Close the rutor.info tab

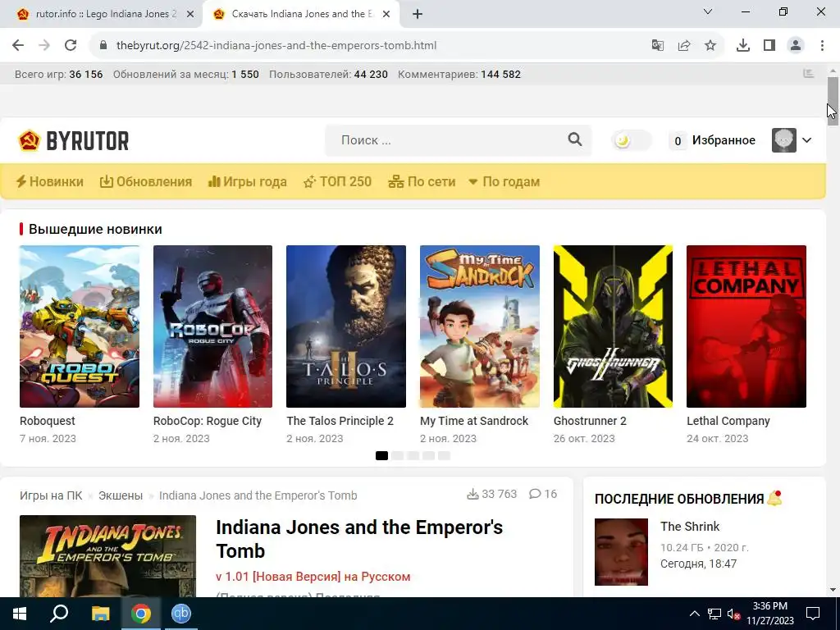tap(190, 15)
